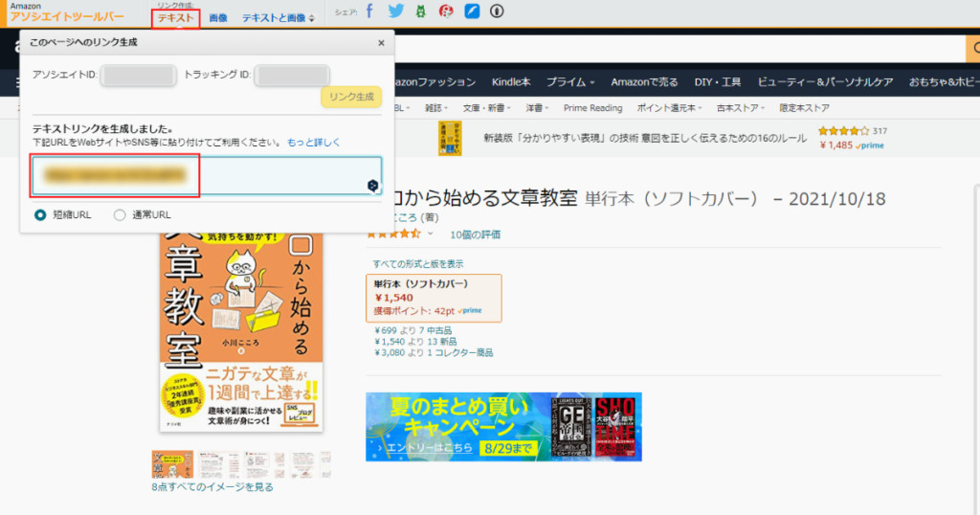
Task: Open the ¥1,540 より 13 新品 offers
Action: pyautogui.click(x=415, y=341)
